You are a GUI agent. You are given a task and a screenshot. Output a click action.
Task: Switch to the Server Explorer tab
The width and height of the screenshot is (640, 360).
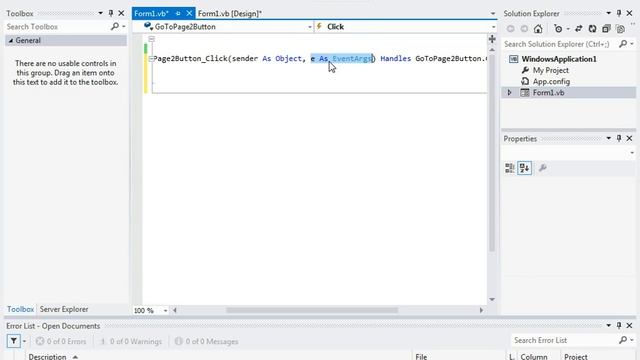[x=64, y=309]
